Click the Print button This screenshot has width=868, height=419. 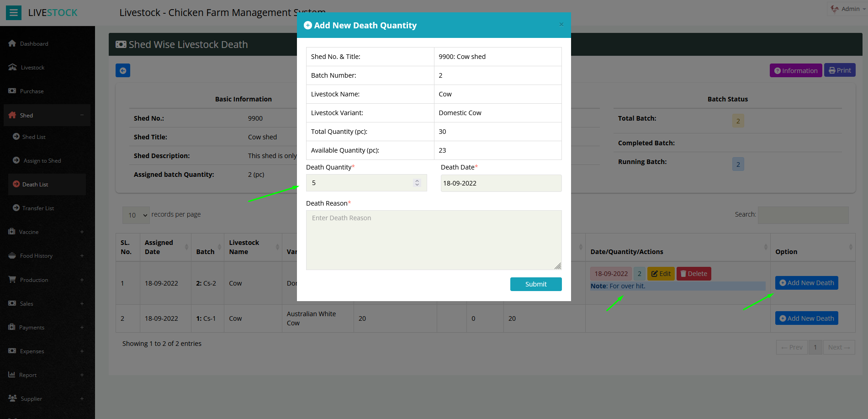(840, 70)
